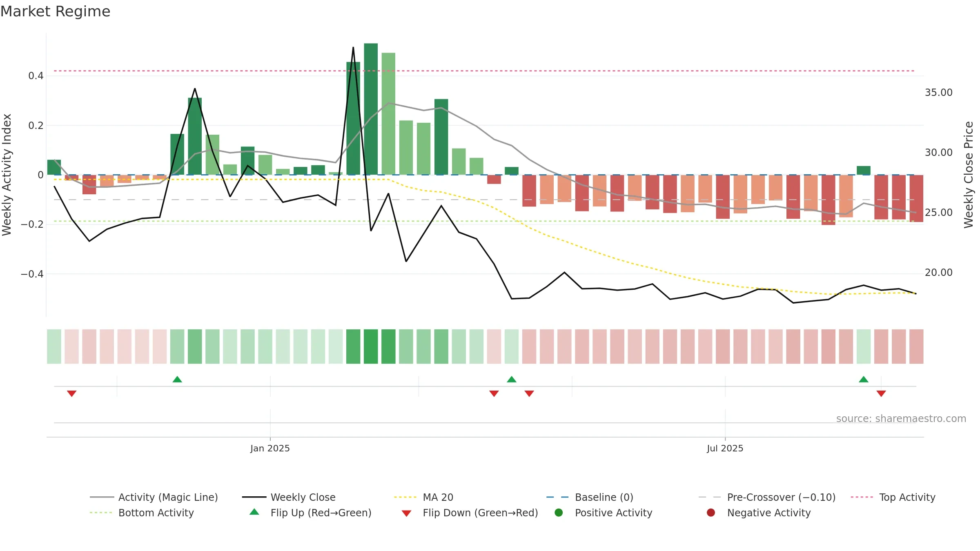Click the 0.4 activity index tick label

click(x=36, y=76)
